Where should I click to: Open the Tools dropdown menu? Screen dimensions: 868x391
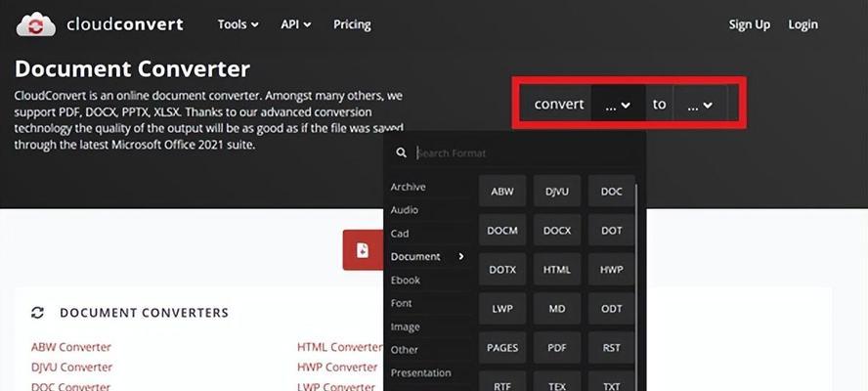[x=239, y=24]
